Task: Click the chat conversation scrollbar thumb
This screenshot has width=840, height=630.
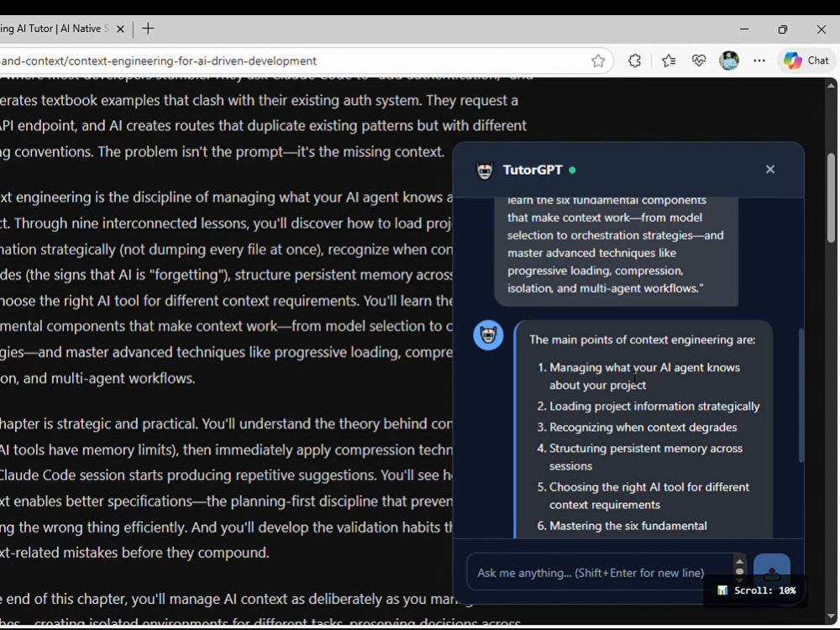Action: 801,396
